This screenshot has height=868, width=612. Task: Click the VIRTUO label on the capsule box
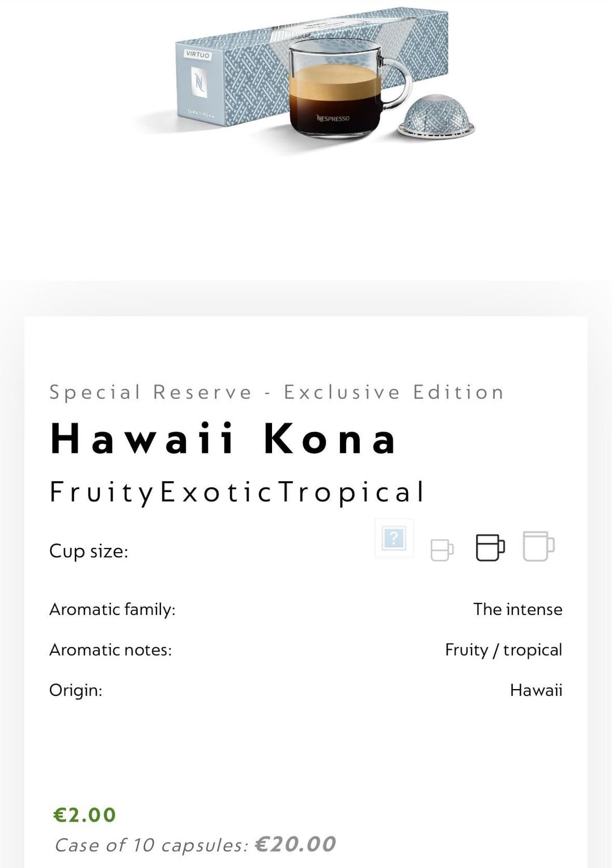[x=198, y=55]
